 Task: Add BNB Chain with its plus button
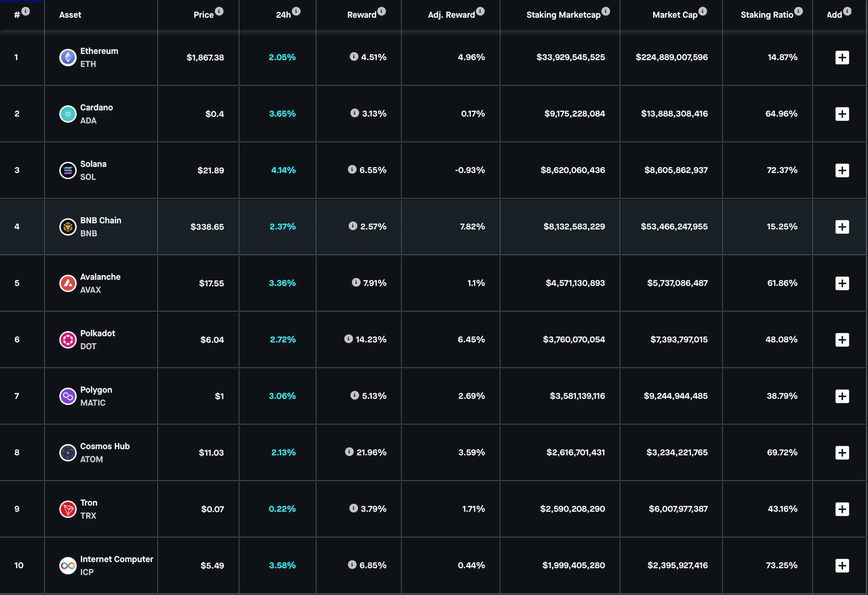(842, 227)
